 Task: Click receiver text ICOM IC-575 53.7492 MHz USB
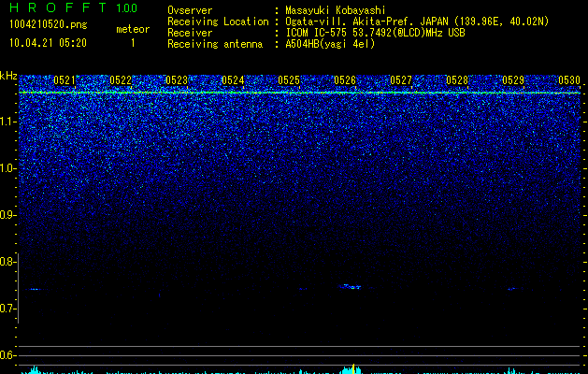(x=375, y=33)
